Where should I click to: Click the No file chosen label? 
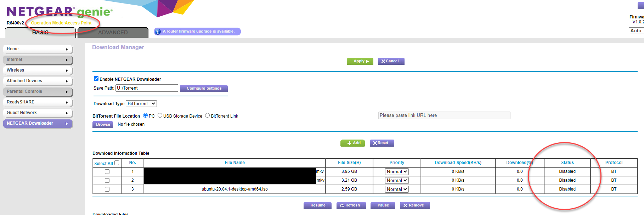point(131,124)
